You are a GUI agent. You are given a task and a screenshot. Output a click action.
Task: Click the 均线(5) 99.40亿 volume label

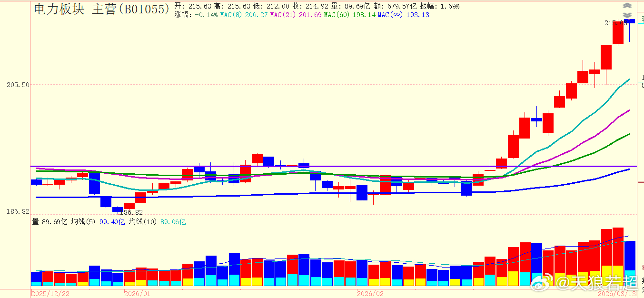(98, 221)
